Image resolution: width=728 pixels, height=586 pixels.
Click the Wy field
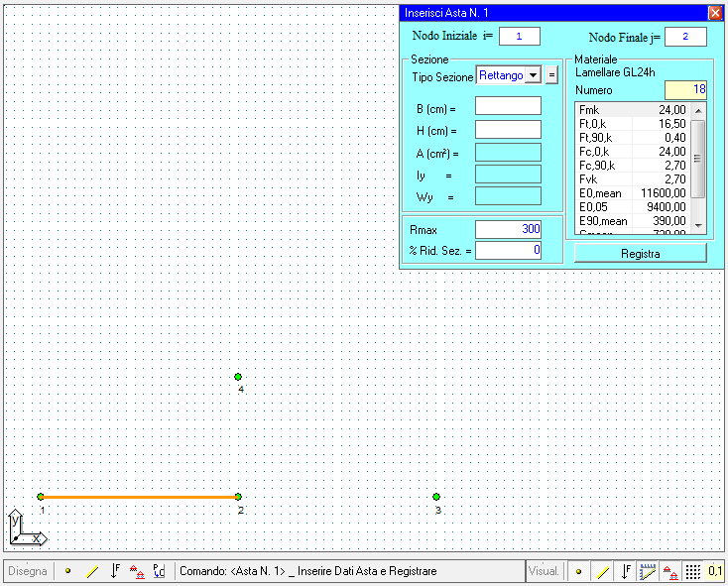[x=508, y=195]
